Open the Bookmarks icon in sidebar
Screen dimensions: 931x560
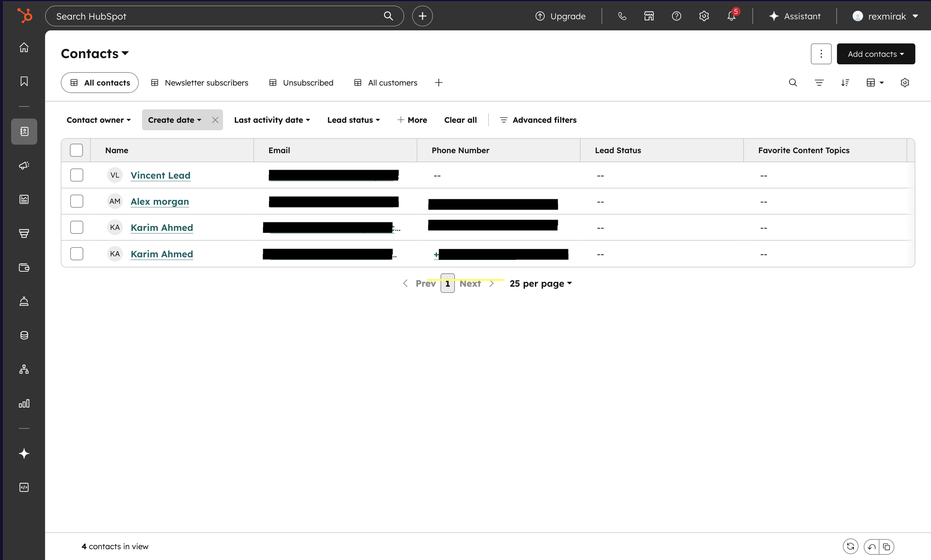(24, 81)
